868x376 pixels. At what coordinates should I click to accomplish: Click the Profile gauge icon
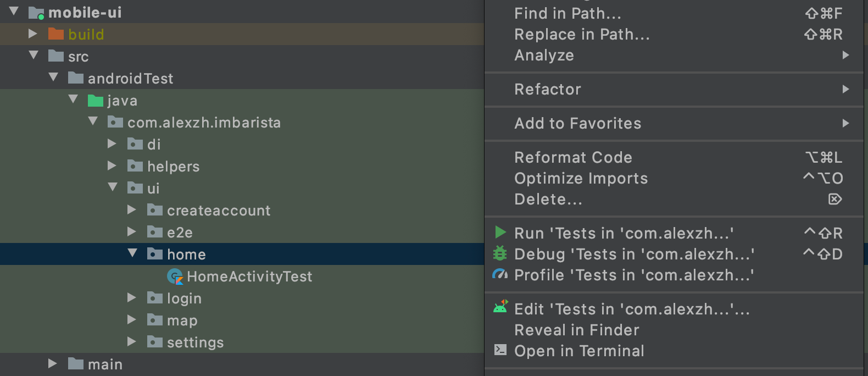point(500,274)
